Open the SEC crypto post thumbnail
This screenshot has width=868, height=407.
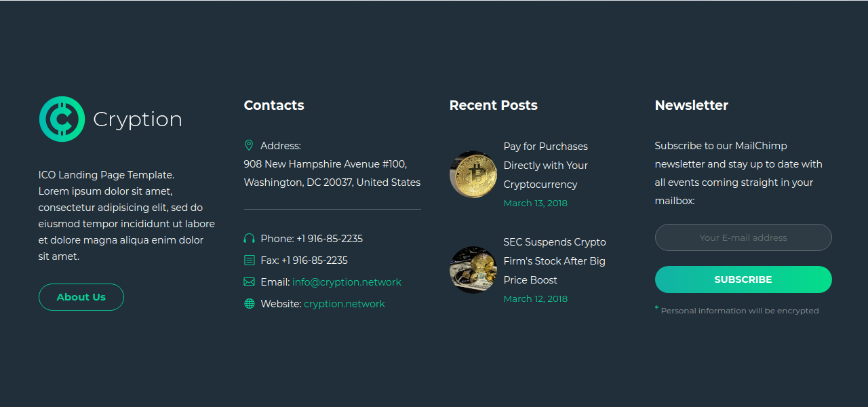[x=473, y=270]
